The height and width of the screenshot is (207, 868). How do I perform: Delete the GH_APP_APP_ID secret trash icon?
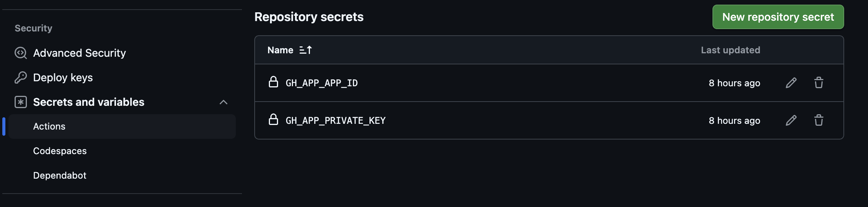[x=818, y=83]
